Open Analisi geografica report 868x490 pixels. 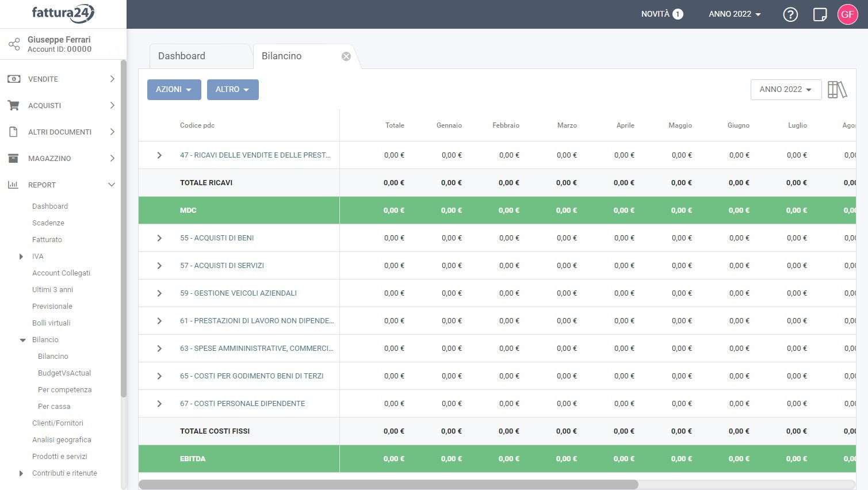tap(62, 440)
